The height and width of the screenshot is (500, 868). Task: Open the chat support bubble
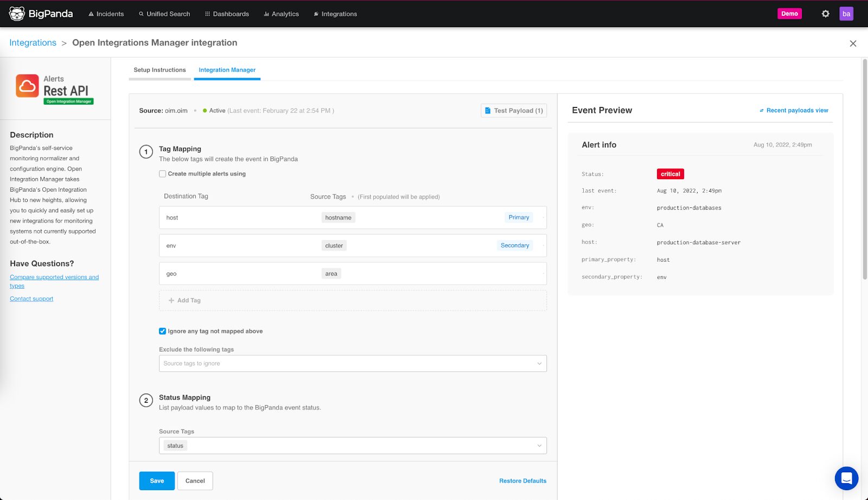(x=846, y=478)
